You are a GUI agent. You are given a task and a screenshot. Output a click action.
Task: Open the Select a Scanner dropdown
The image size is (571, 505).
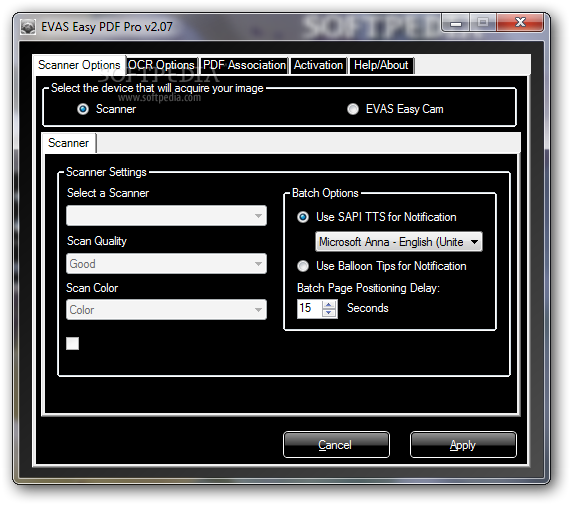(166, 216)
